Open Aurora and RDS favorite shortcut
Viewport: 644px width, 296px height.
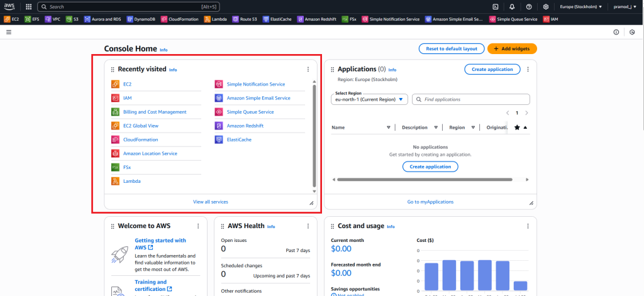pos(103,19)
